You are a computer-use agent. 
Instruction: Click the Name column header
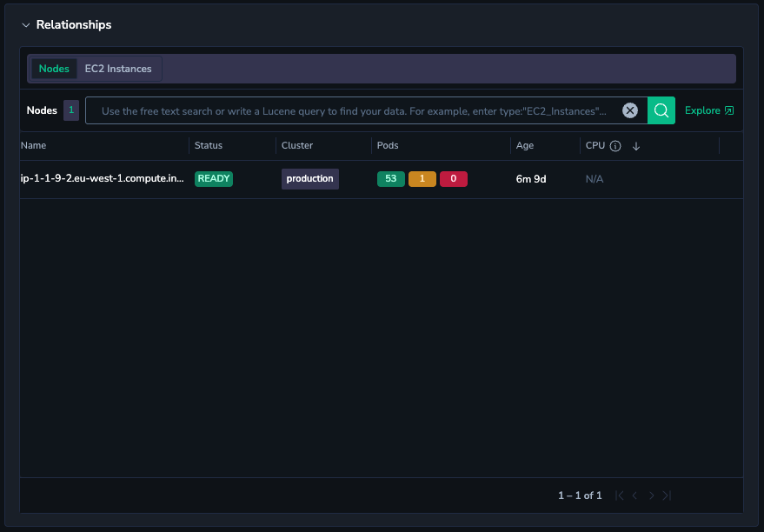pos(34,146)
